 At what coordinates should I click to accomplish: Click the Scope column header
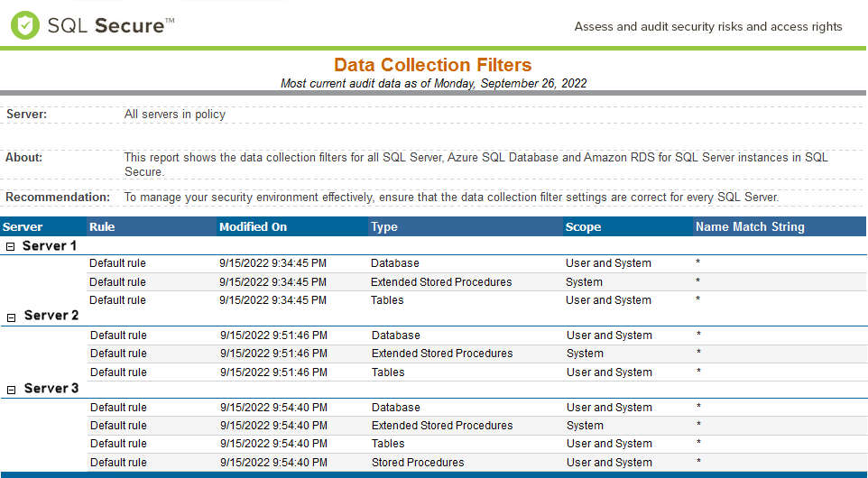pos(583,226)
